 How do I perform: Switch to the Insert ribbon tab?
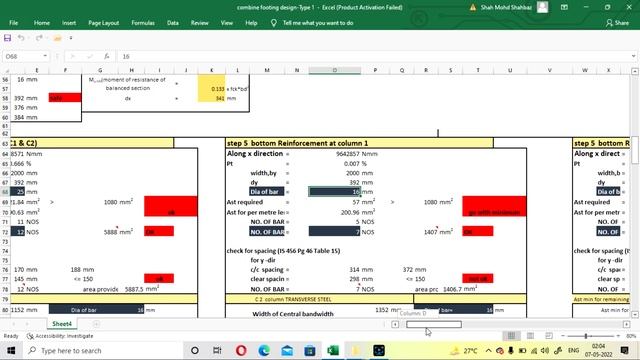[x=69, y=23]
